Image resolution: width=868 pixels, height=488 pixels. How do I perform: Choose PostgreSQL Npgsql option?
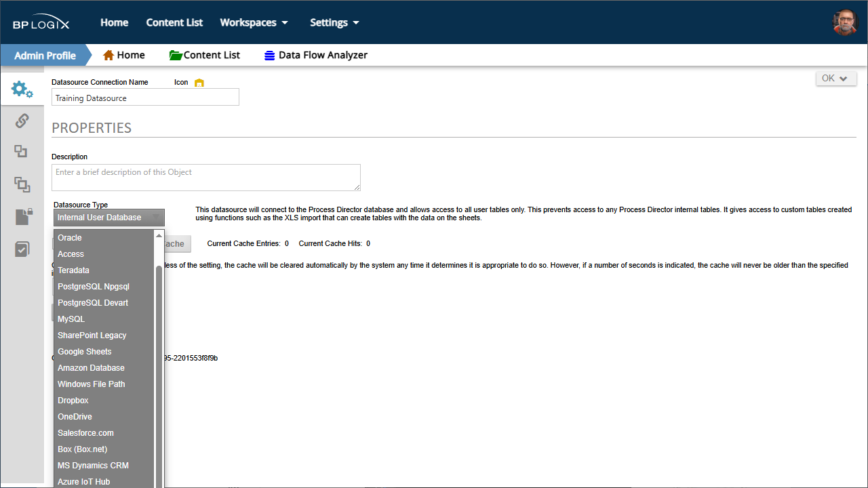pyautogui.click(x=104, y=287)
